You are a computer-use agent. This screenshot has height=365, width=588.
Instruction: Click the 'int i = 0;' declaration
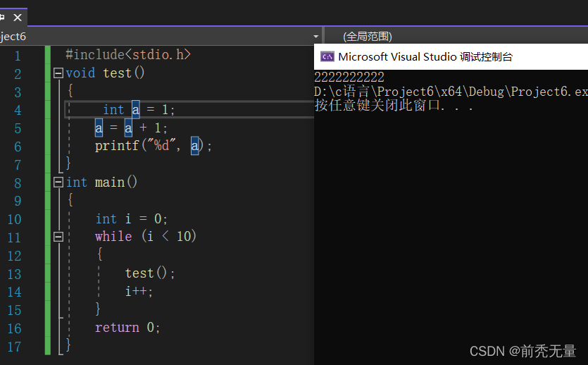click(x=131, y=218)
